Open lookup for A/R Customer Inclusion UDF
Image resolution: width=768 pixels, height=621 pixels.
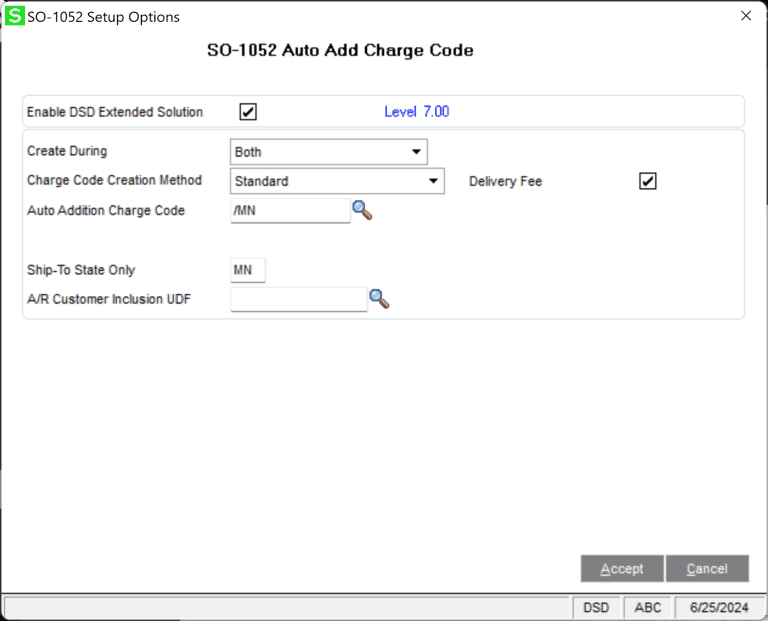pyautogui.click(x=378, y=299)
